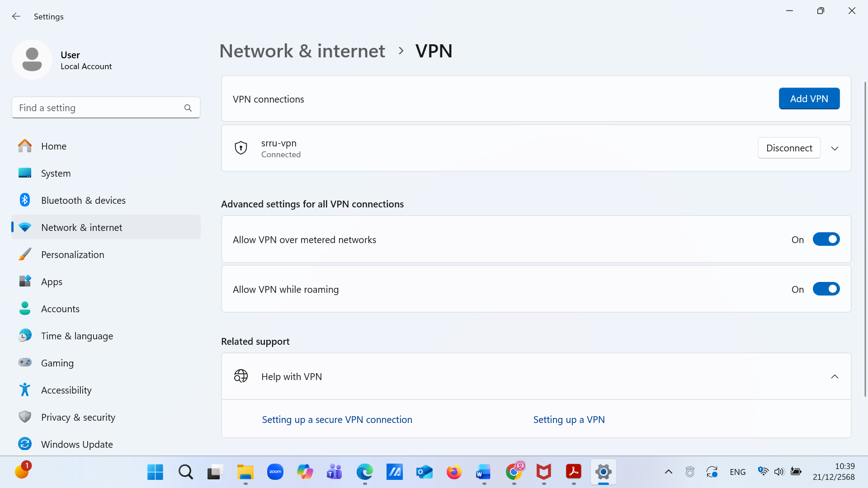Turn off Allow VPN while roaming
Screen dimensions: 868x488
coord(826,289)
